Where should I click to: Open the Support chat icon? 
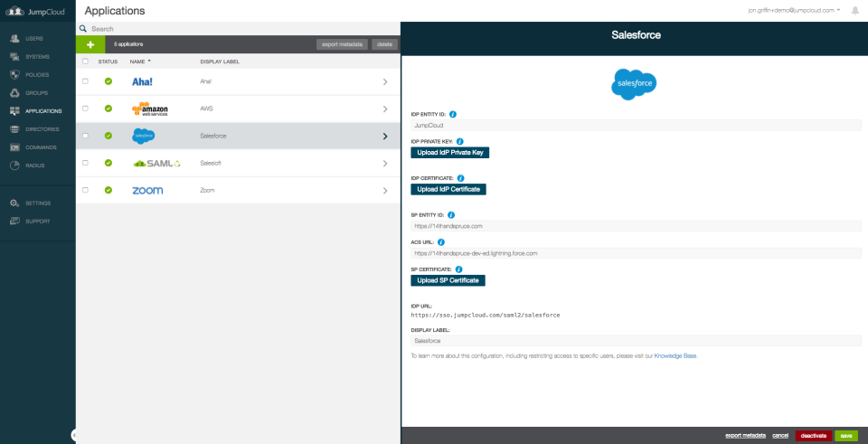[15, 222]
